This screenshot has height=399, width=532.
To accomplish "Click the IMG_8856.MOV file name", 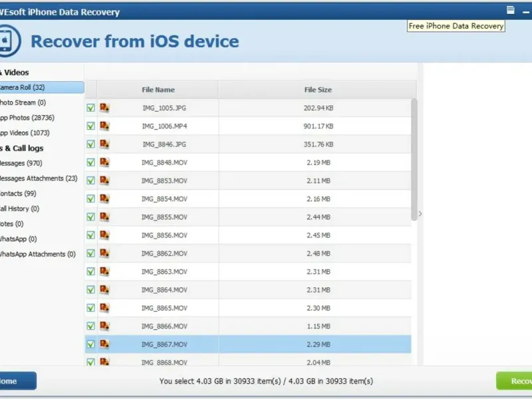I will tap(164, 235).
